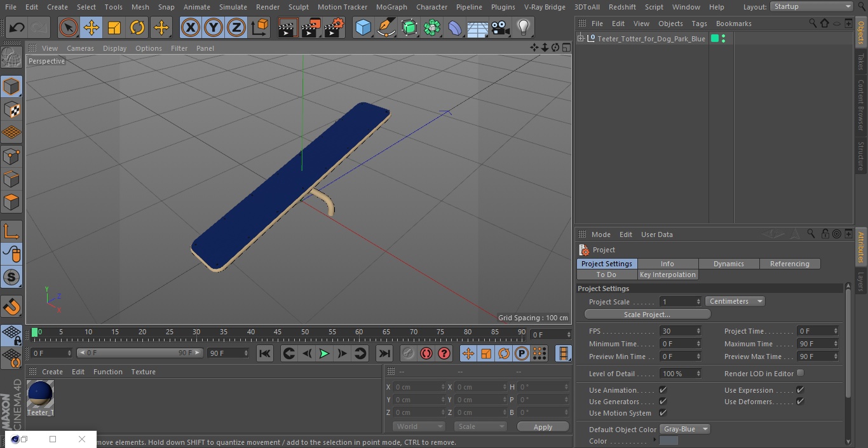The width and height of the screenshot is (868, 448).
Task: Open the Key Interpolation tab
Action: [x=668, y=275]
